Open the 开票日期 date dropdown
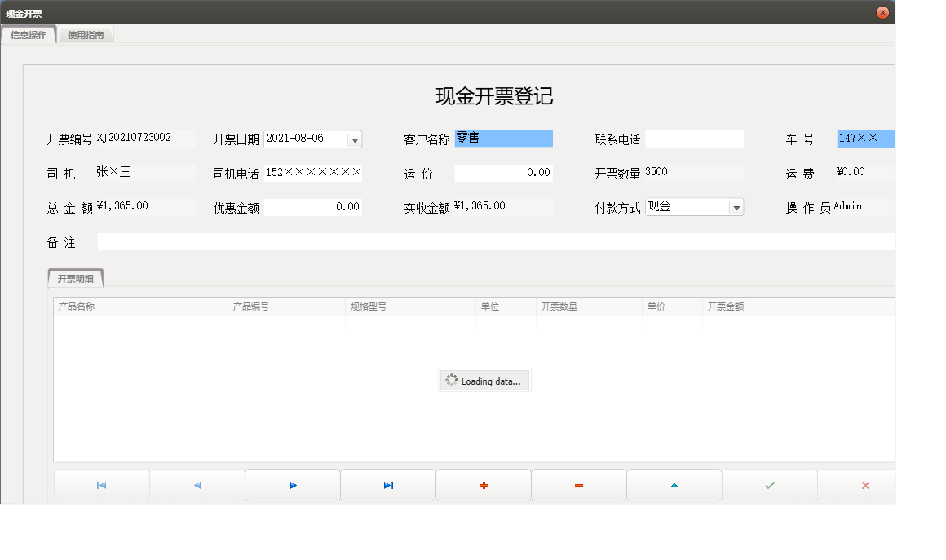Image resolution: width=946 pixels, height=560 pixels. (x=355, y=139)
